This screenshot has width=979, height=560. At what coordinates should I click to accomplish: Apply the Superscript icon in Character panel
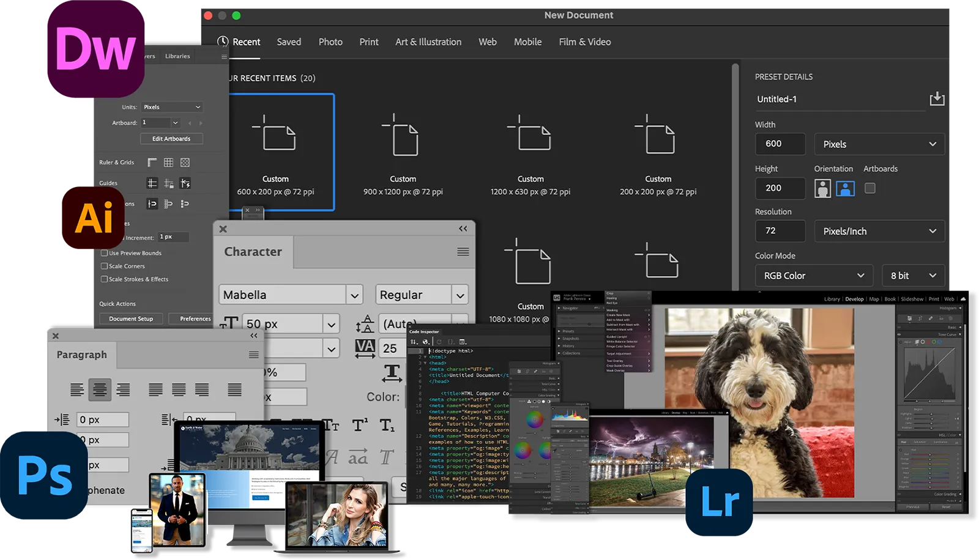[360, 425]
